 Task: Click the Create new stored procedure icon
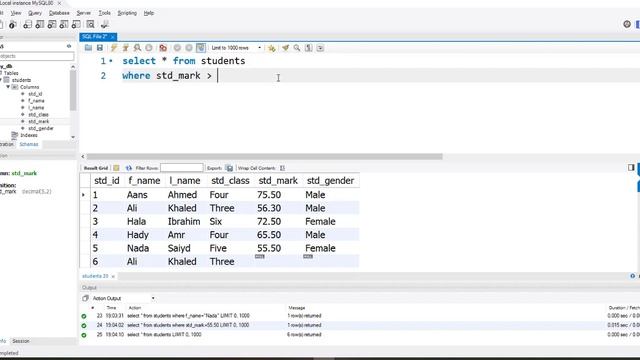[x=64, y=25]
